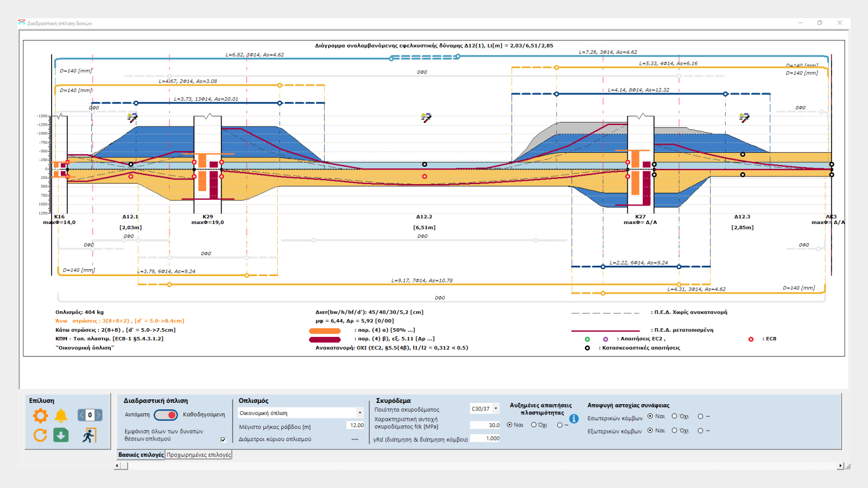Switch to the Προχωρημένες επιλογές tab

(198, 455)
